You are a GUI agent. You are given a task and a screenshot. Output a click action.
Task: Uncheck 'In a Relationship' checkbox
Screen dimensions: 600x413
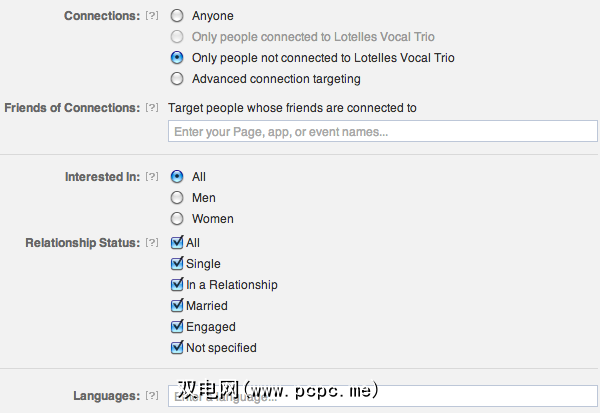point(178,285)
